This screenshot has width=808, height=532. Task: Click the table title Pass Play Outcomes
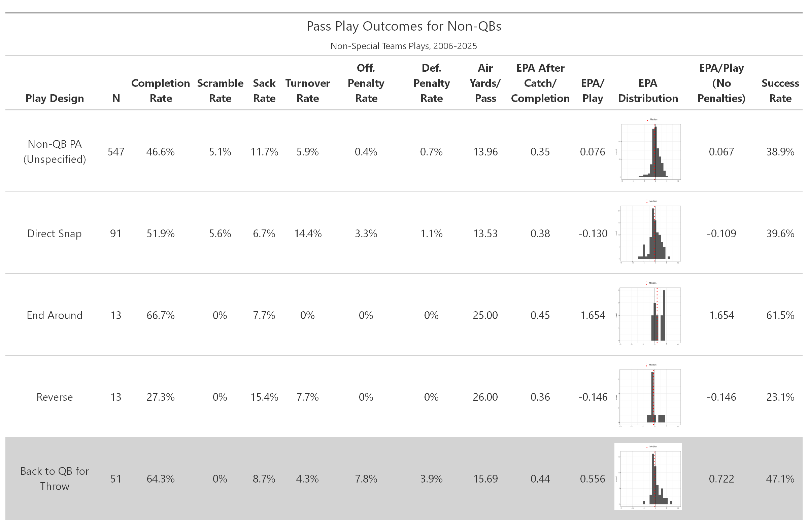click(404, 26)
